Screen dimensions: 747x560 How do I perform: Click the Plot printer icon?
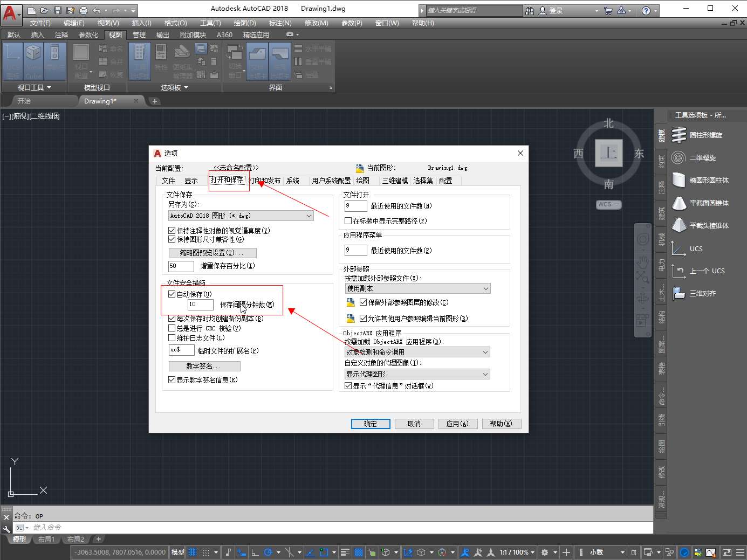tap(84, 10)
